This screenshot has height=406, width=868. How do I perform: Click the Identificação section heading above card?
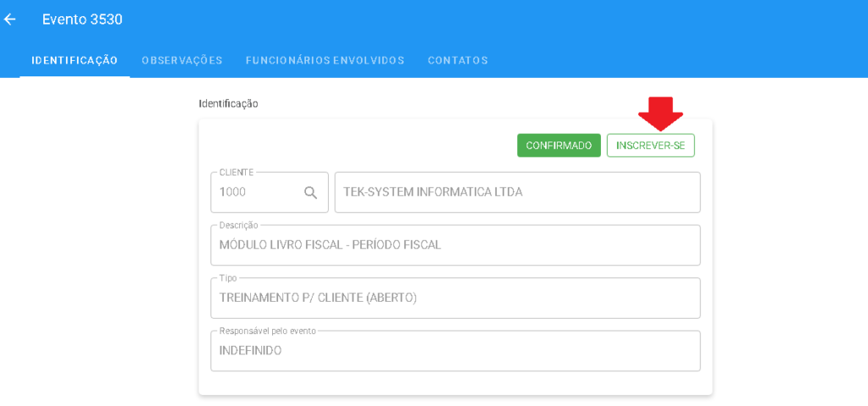pyautogui.click(x=228, y=103)
